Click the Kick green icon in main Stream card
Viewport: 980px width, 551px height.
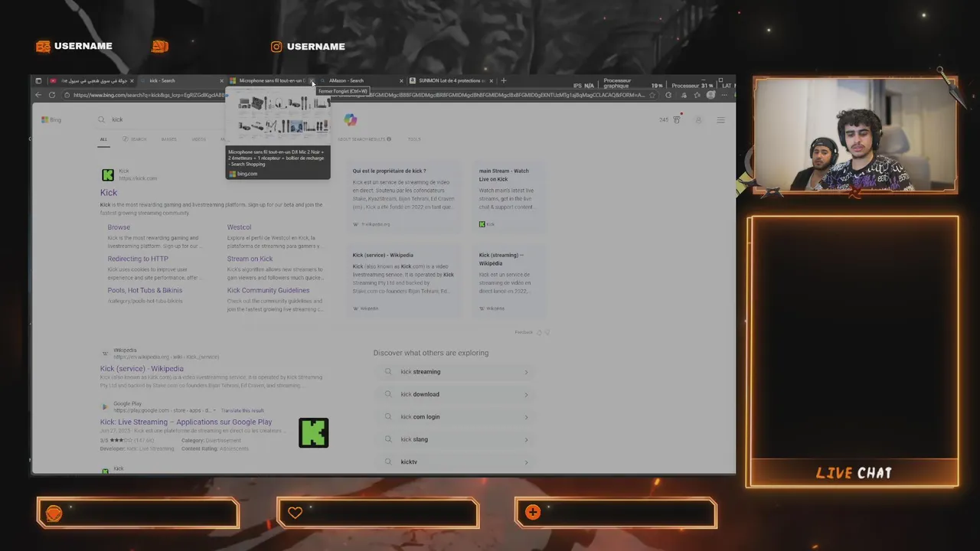tap(482, 224)
